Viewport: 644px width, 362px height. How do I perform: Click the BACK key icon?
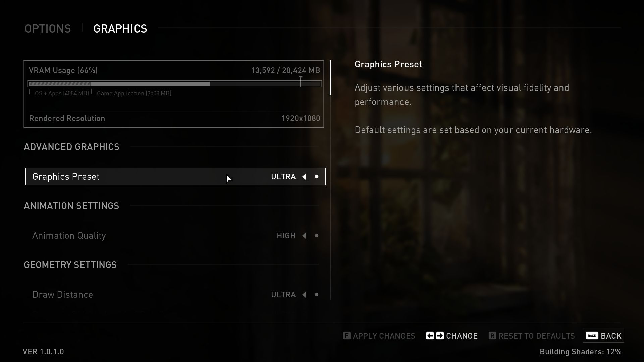click(x=592, y=336)
